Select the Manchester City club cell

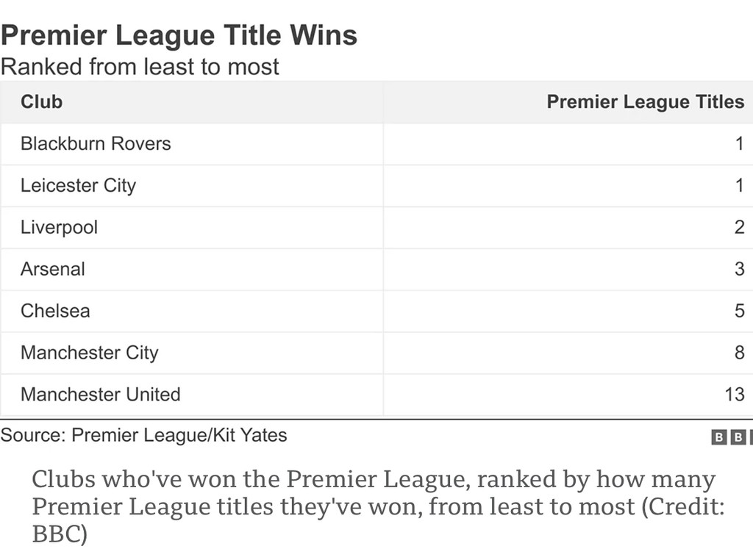point(89,353)
